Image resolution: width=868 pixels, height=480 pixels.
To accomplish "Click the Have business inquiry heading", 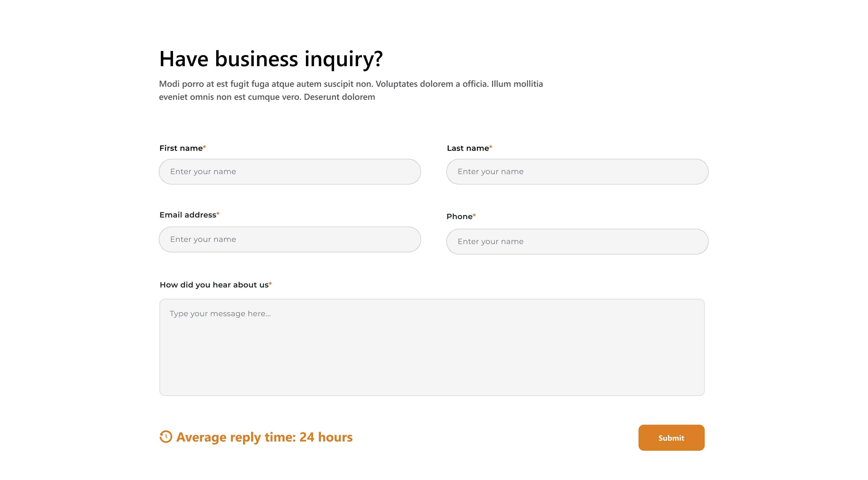I will tap(271, 59).
